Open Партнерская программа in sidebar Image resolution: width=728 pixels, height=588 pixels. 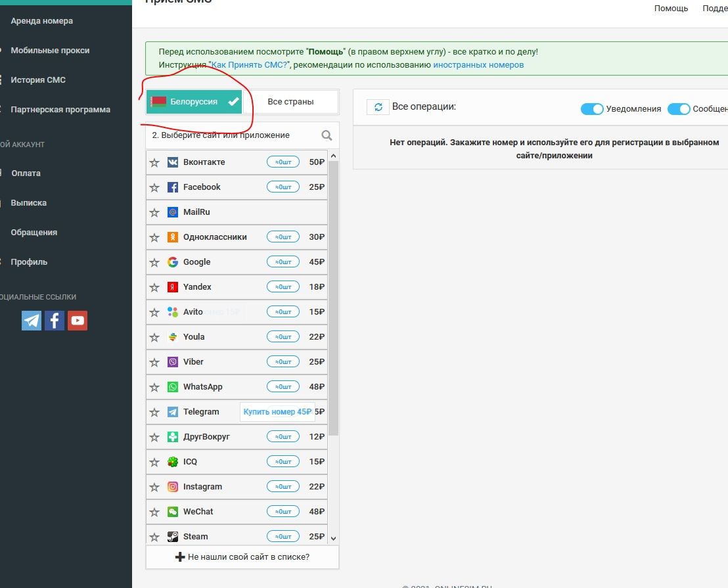point(60,110)
